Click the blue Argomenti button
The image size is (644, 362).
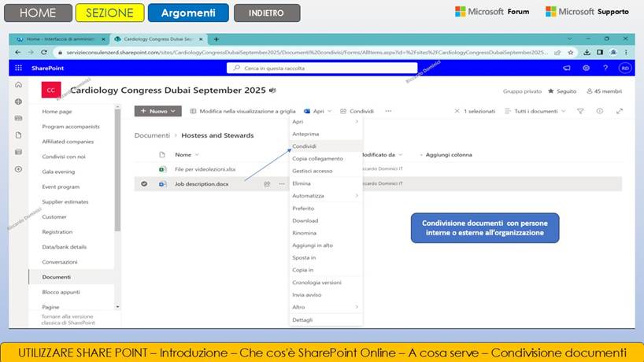[188, 13]
